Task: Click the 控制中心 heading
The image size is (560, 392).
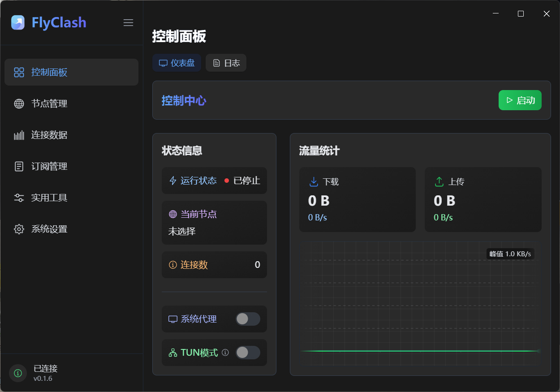Action: click(184, 100)
